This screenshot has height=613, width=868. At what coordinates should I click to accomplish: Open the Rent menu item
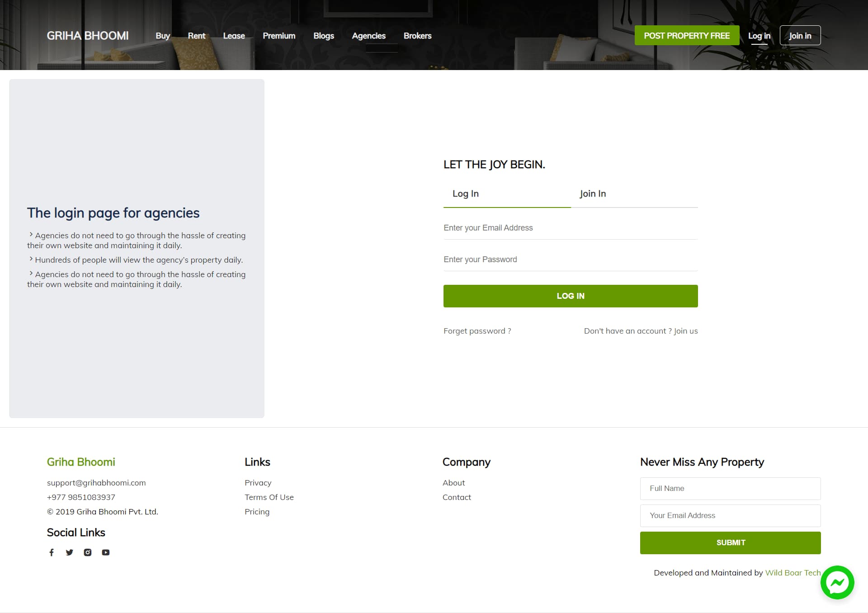click(x=197, y=36)
